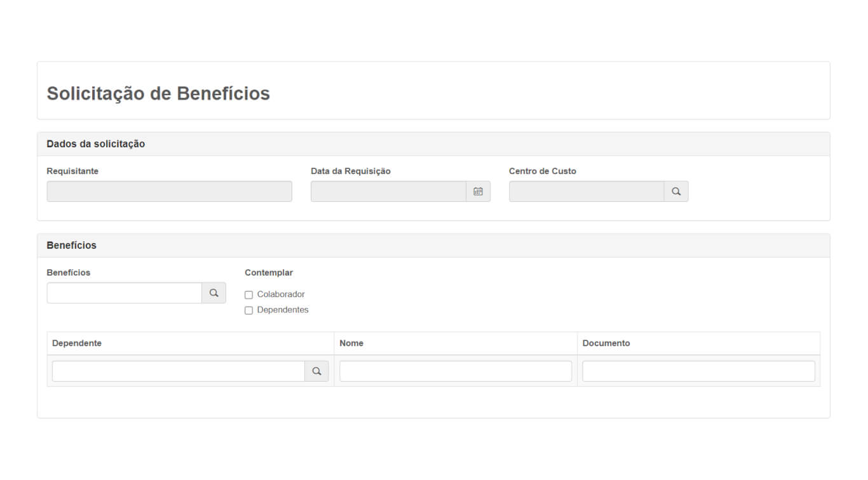Click the Solicitação de Benefícios page title
868x480 pixels.
click(158, 93)
